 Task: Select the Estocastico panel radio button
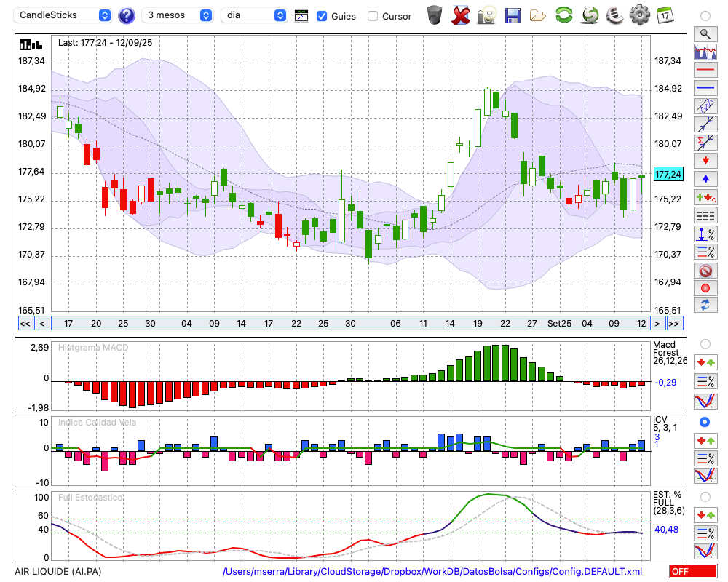click(705, 497)
